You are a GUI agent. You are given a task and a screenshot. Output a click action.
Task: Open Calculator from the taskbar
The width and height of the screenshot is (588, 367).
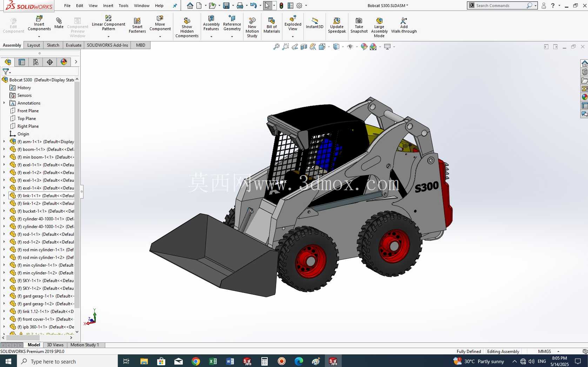click(x=265, y=361)
